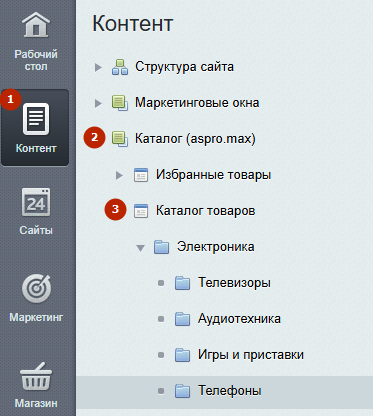Open the Аудиотехника section label
373x416 pixels.
(x=239, y=319)
